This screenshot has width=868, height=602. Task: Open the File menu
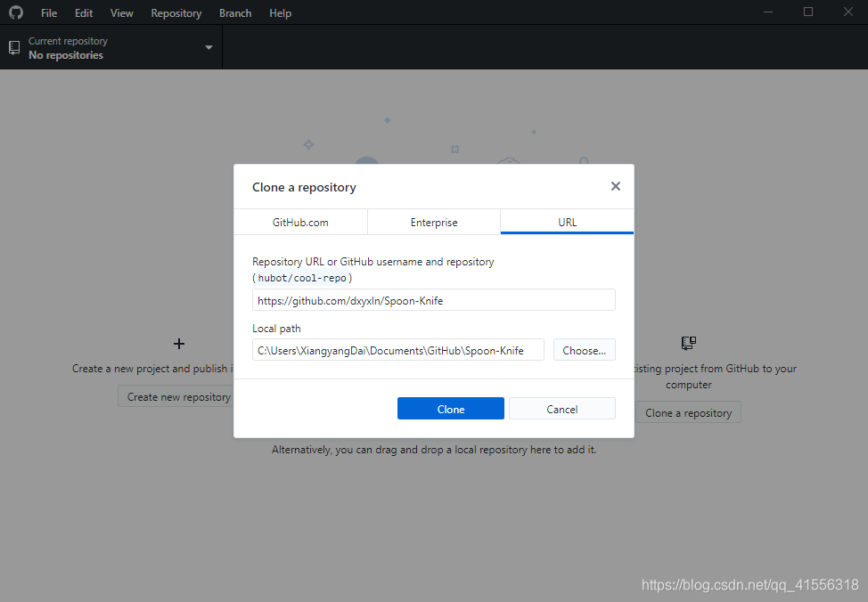tap(49, 12)
